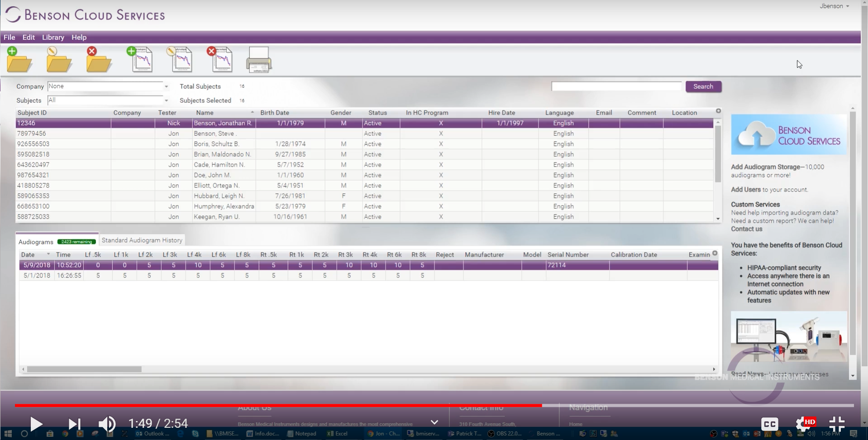Toggle closed captions in the video player
Image resolution: width=868 pixels, height=440 pixels.
pyautogui.click(x=769, y=424)
